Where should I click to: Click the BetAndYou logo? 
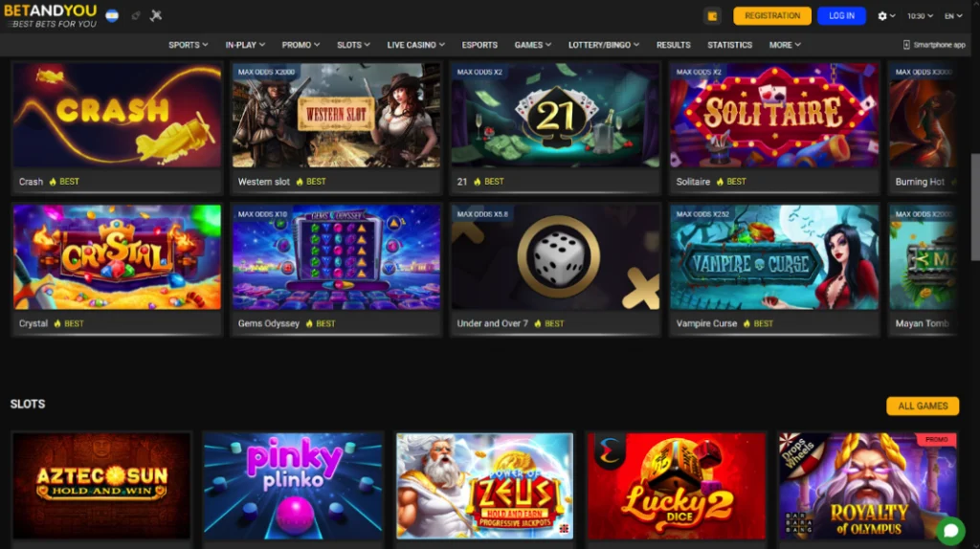[51, 16]
